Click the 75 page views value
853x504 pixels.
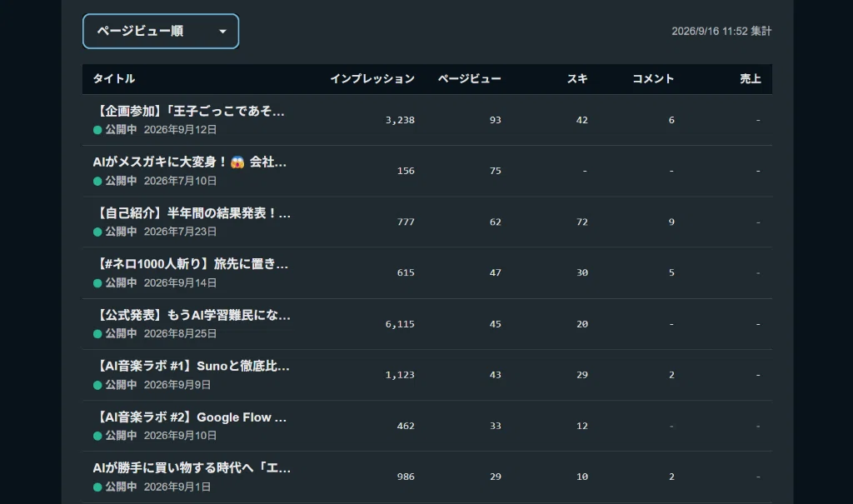(x=495, y=171)
